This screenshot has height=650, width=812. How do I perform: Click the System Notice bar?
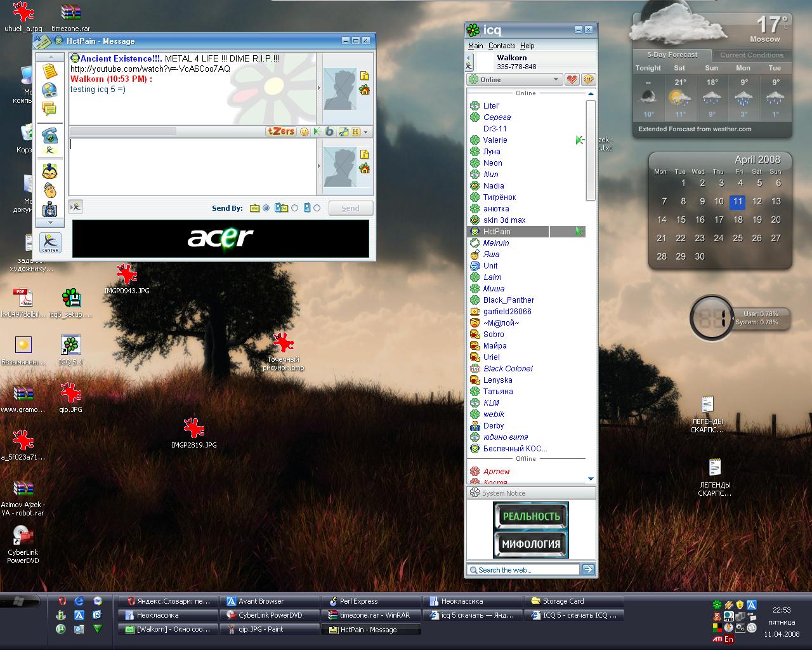(x=532, y=493)
